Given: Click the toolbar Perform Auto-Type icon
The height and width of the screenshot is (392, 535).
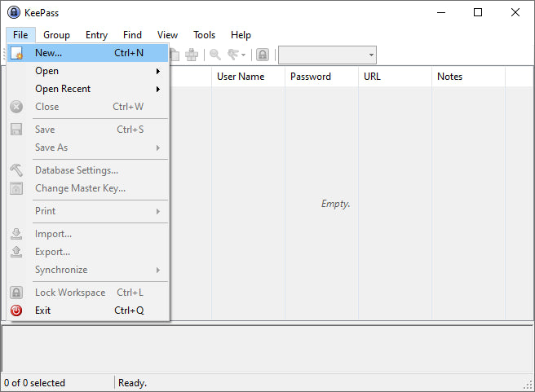Looking at the screenshot, I should (192, 55).
